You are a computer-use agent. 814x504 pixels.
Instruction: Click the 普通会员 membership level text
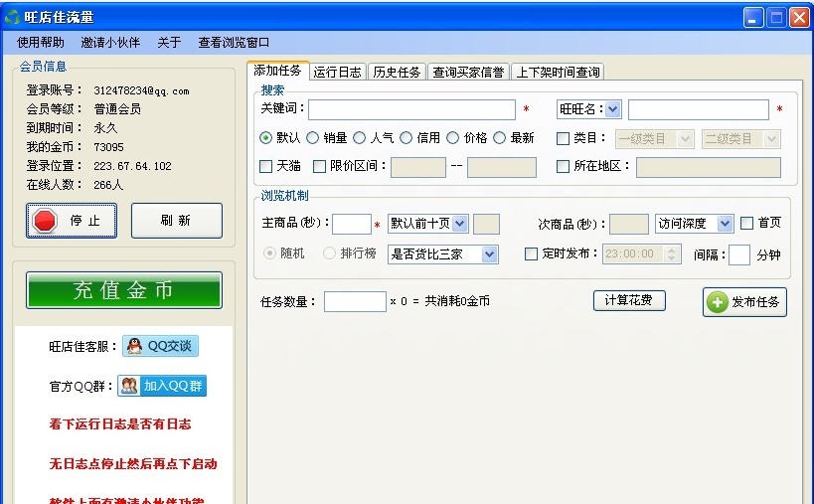pos(117,109)
